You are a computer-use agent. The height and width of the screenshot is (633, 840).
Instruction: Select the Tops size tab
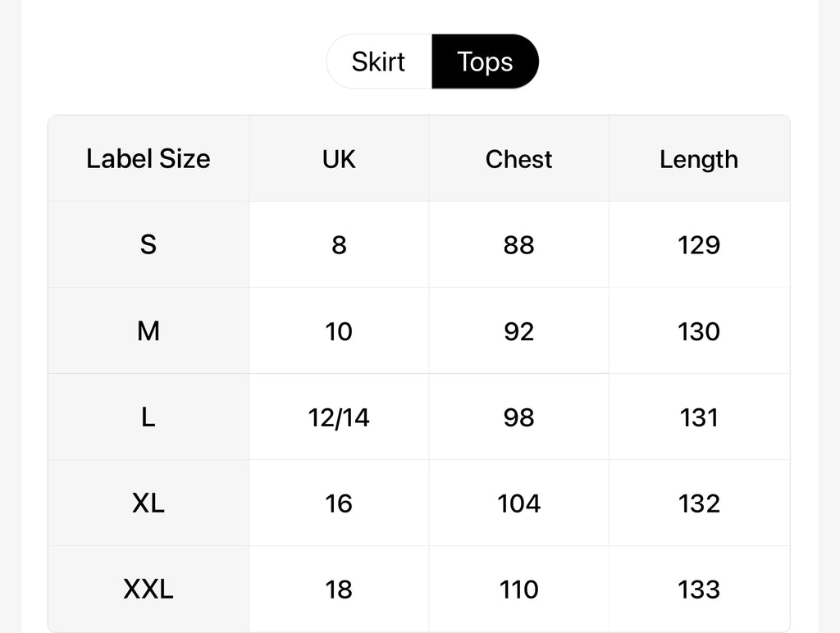tap(485, 61)
